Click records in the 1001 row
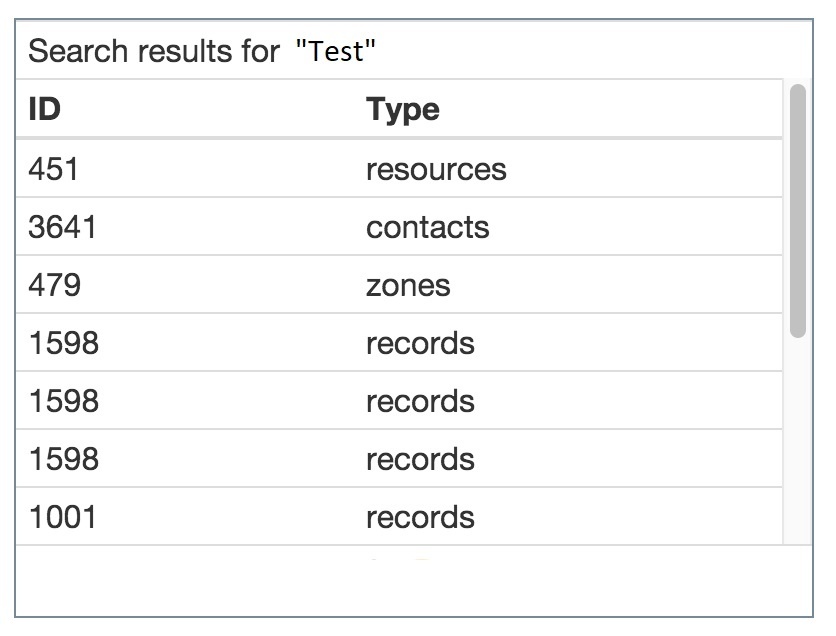This screenshot has height=636, width=836. coord(420,517)
